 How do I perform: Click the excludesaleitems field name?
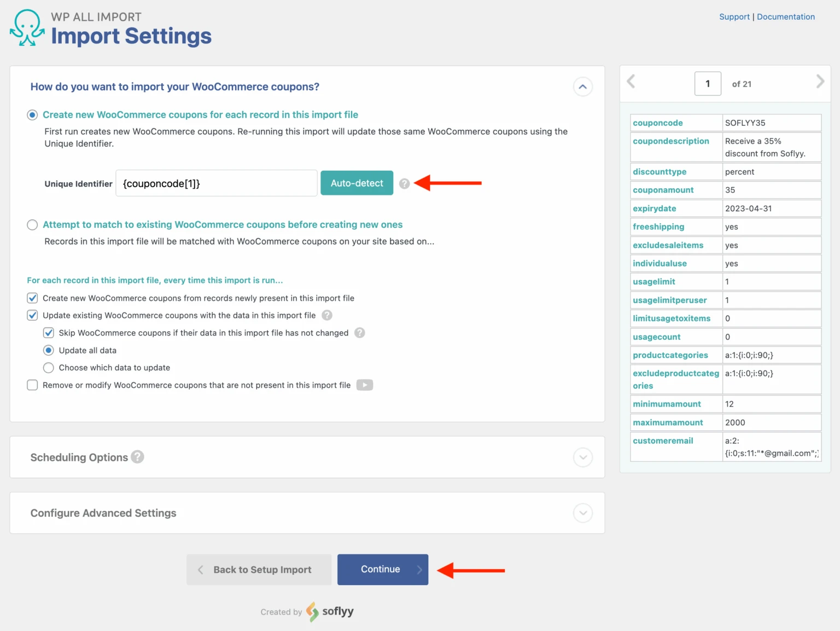coord(668,245)
